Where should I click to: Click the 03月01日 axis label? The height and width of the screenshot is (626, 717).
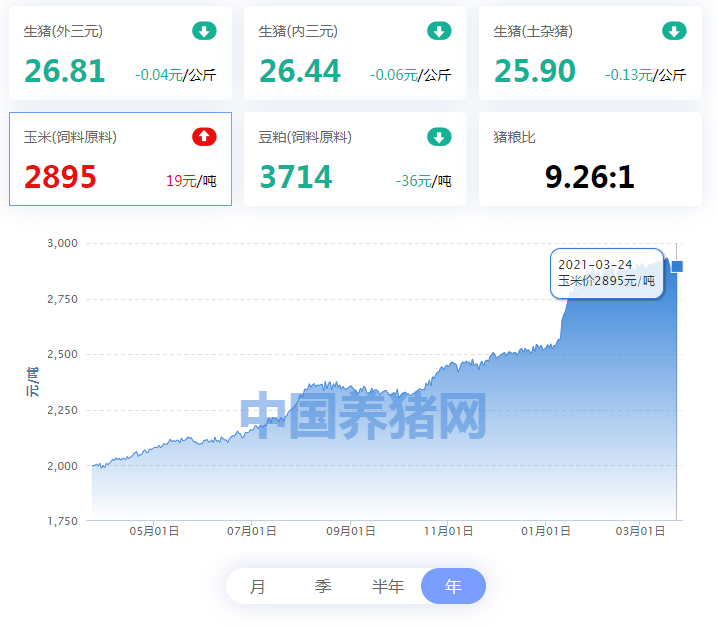click(x=640, y=531)
